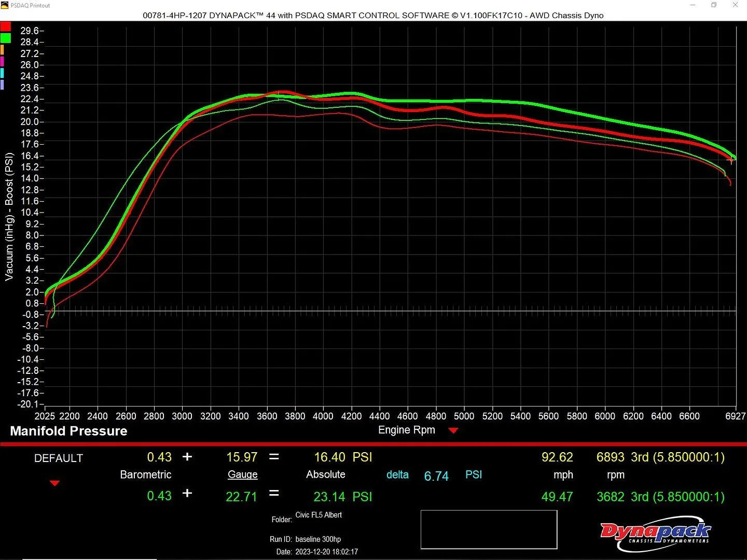Image resolution: width=747 pixels, height=560 pixels.
Task: Select the green run color swatch
Action: 5,38
